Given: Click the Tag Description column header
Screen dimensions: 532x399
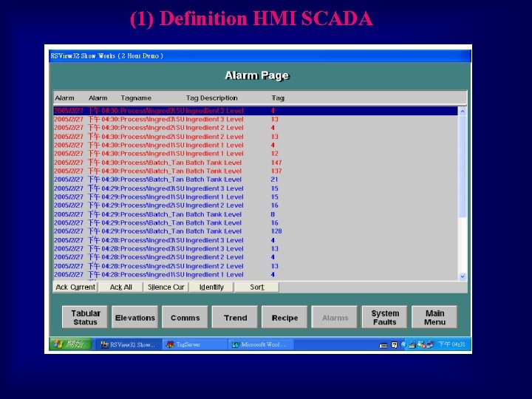Looking at the screenshot, I should (x=212, y=98).
